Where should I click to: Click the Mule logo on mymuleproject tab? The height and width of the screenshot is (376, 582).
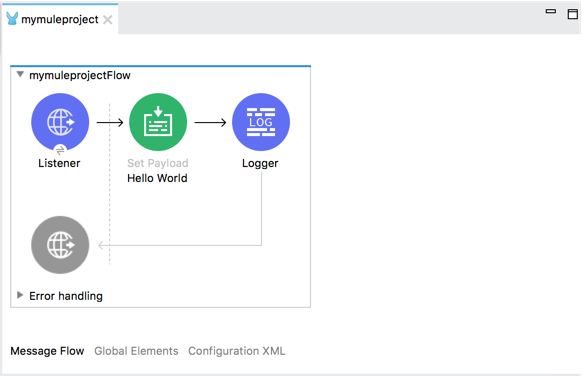pos(12,19)
